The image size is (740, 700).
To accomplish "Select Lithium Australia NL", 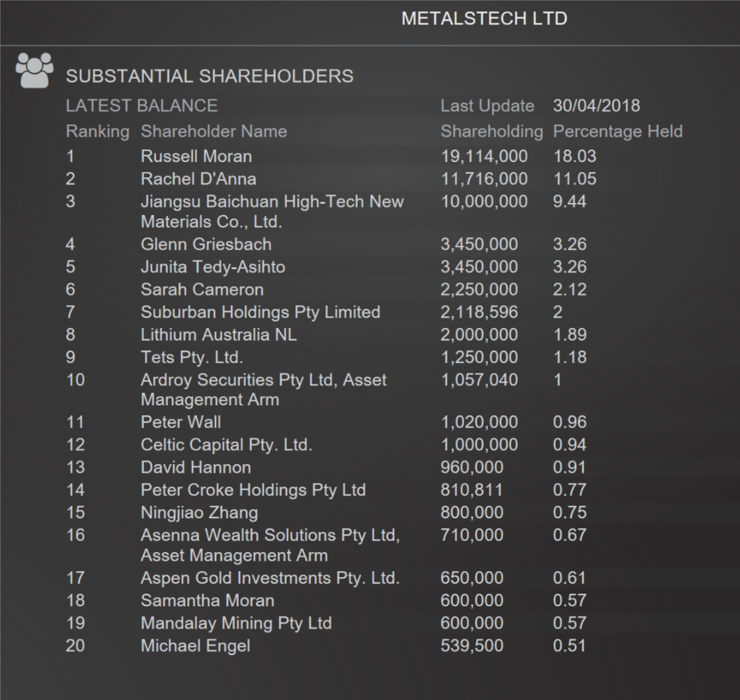I will 219,335.
